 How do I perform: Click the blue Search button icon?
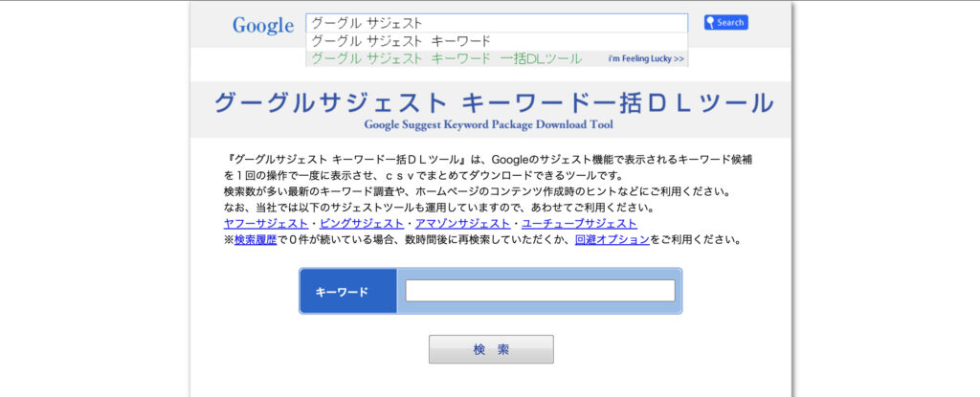725,23
